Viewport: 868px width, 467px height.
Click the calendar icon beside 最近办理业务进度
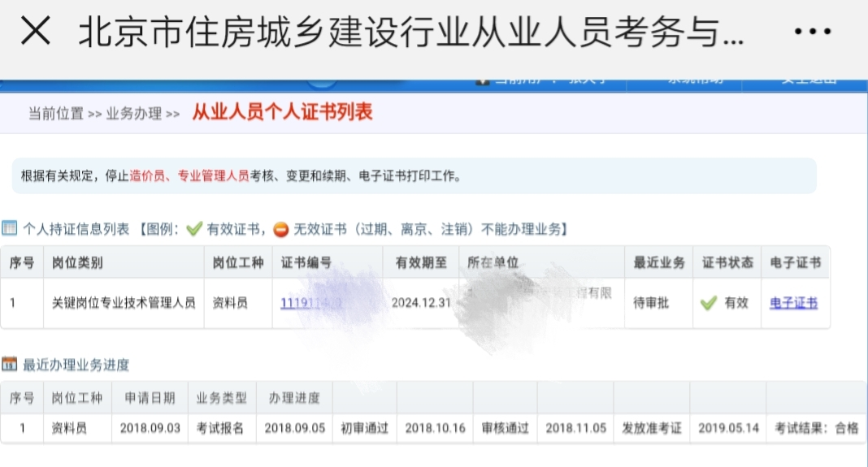(10, 364)
